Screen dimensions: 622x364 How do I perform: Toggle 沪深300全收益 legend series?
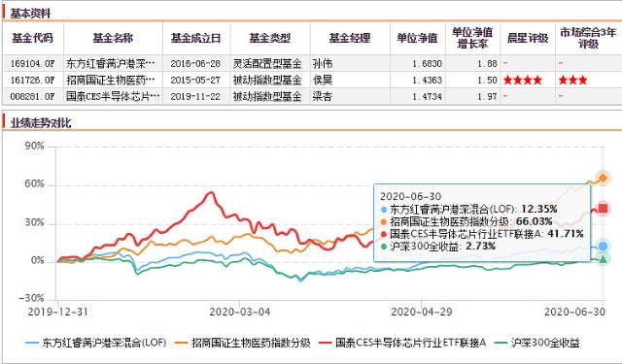click(537, 343)
